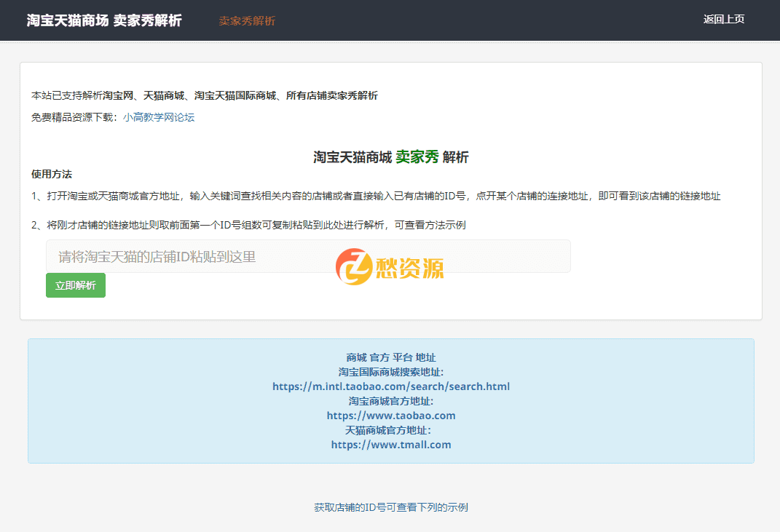
Task: Click the shop ID input field
Action: point(218,256)
